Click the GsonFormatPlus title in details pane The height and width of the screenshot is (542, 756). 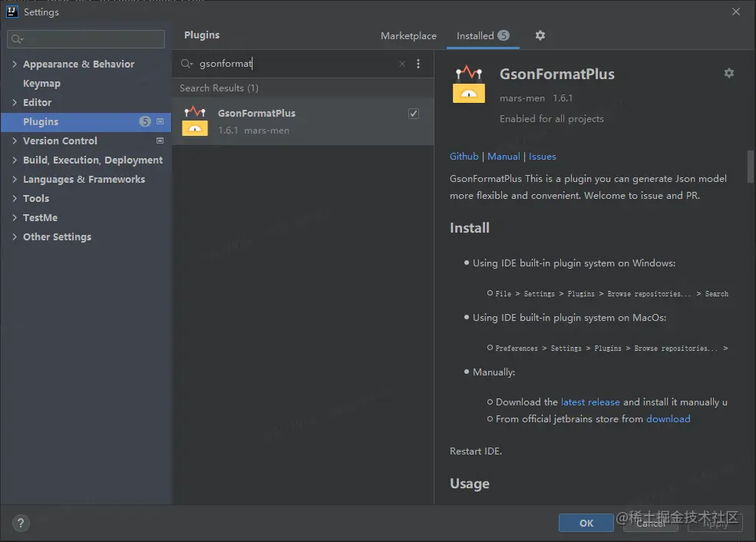(x=557, y=74)
